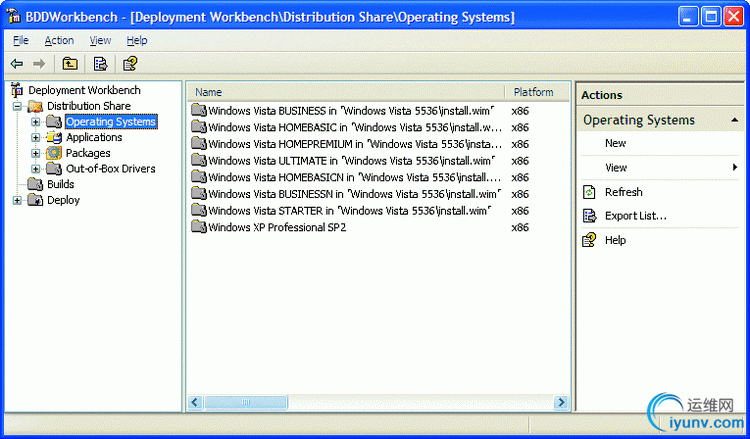Select the Windows XP Professional SP2 text
The height and width of the screenshot is (439, 750).
[277, 227]
